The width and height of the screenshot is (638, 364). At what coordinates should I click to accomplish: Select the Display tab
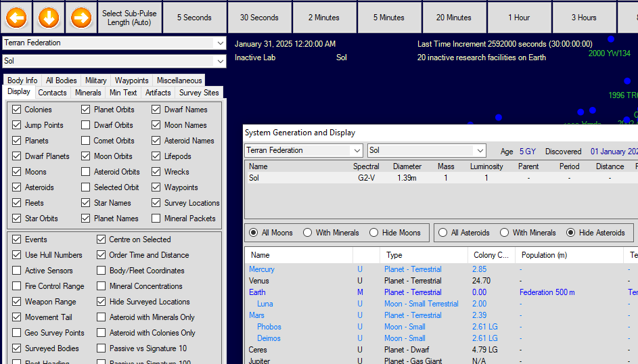pos(19,91)
